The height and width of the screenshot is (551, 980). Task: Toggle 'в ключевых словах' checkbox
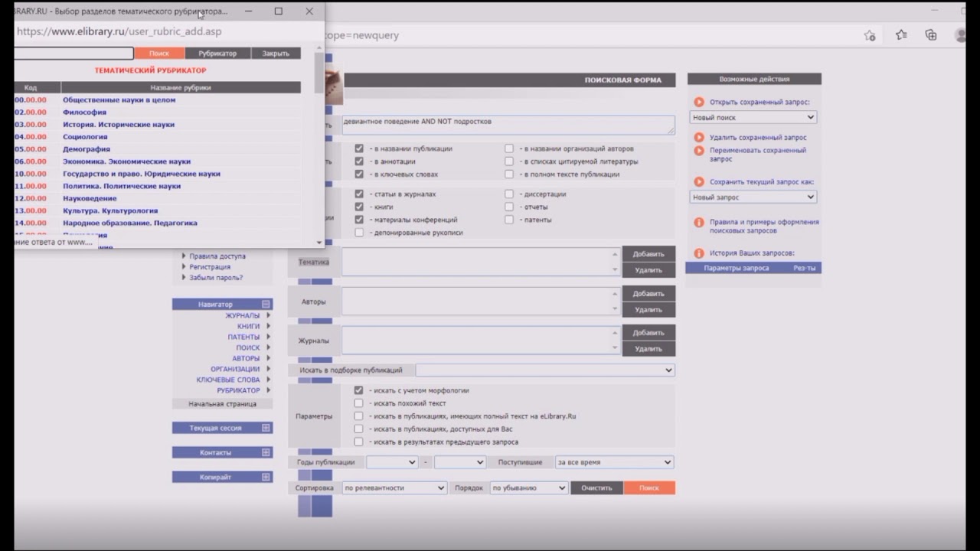(359, 174)
